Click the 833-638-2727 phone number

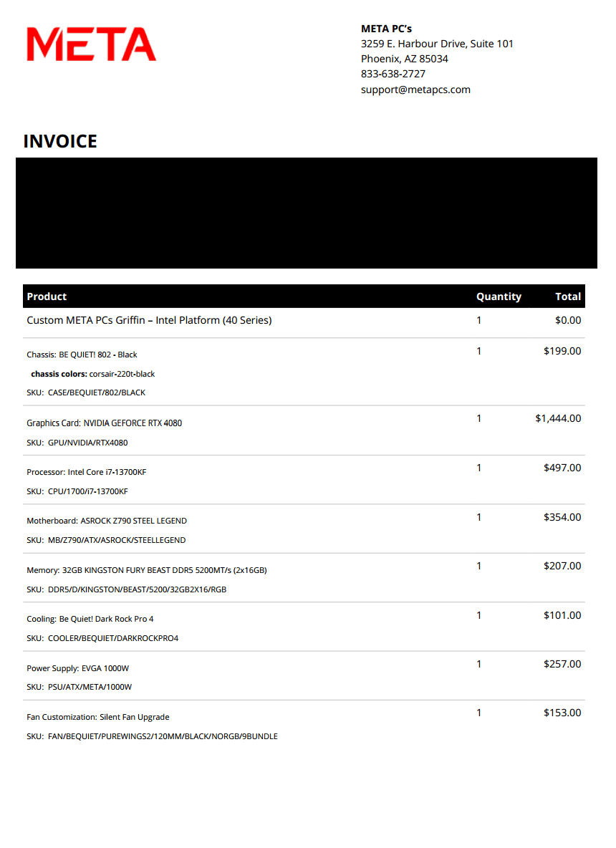click(393, 74)
